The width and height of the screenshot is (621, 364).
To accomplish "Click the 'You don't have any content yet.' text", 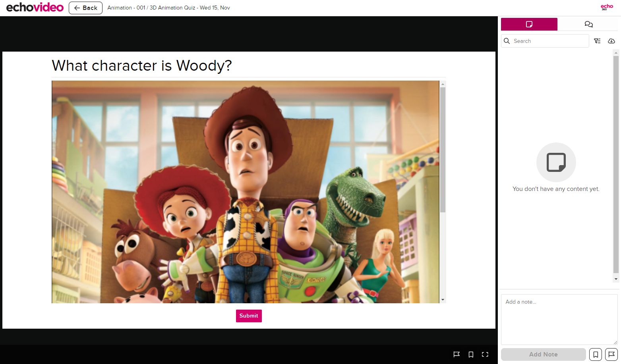I will 556,189.
